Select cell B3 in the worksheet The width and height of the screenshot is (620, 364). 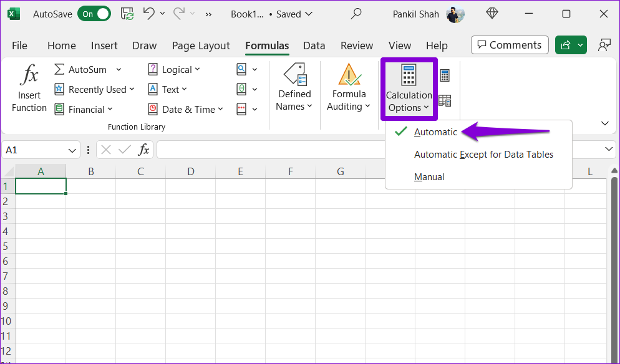pyautogui.click(x=91, y=216)
